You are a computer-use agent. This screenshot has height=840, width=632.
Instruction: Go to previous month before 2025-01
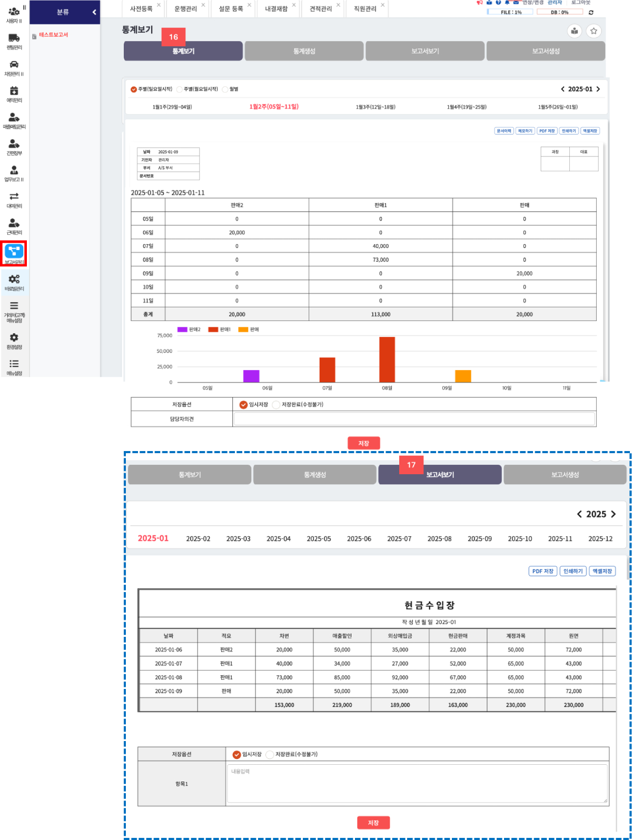[562, 89]
